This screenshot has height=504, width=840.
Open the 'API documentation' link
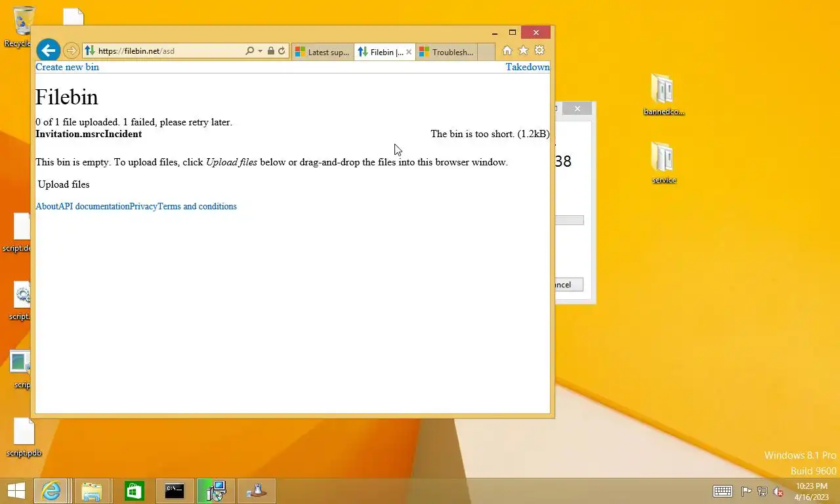pos(94,206)
